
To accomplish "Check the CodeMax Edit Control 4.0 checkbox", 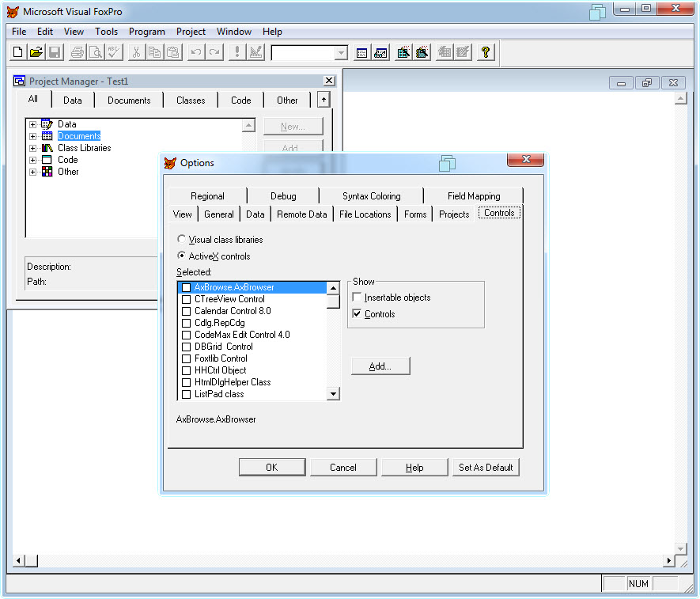I will coord(187,335).
